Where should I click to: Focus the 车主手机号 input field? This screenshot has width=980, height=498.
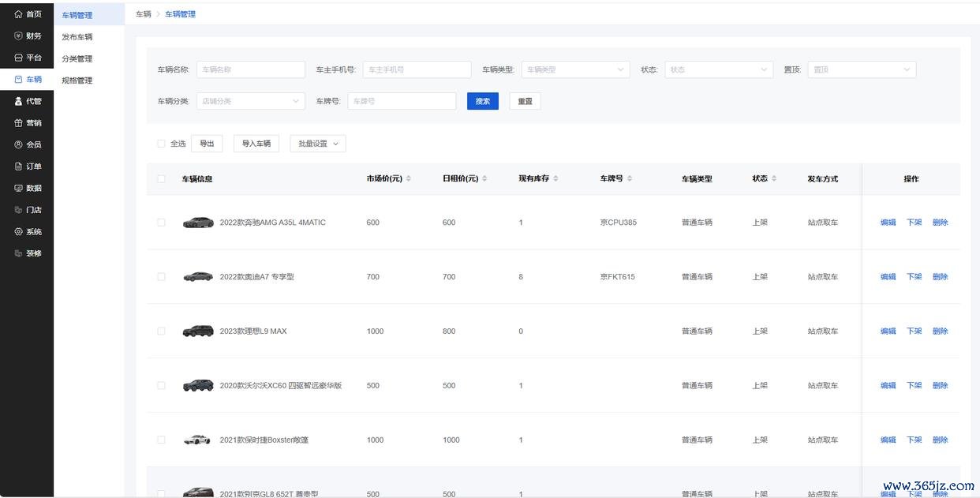[417, 69]
